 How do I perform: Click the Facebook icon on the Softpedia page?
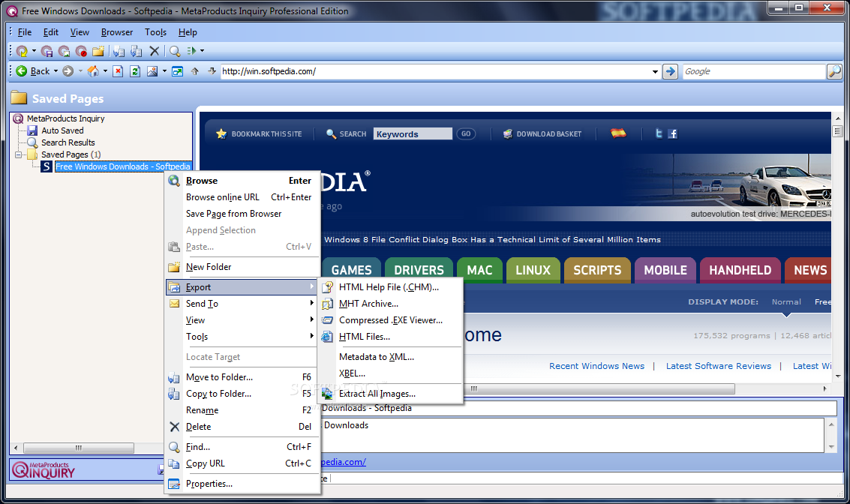[x=673, y=133]
